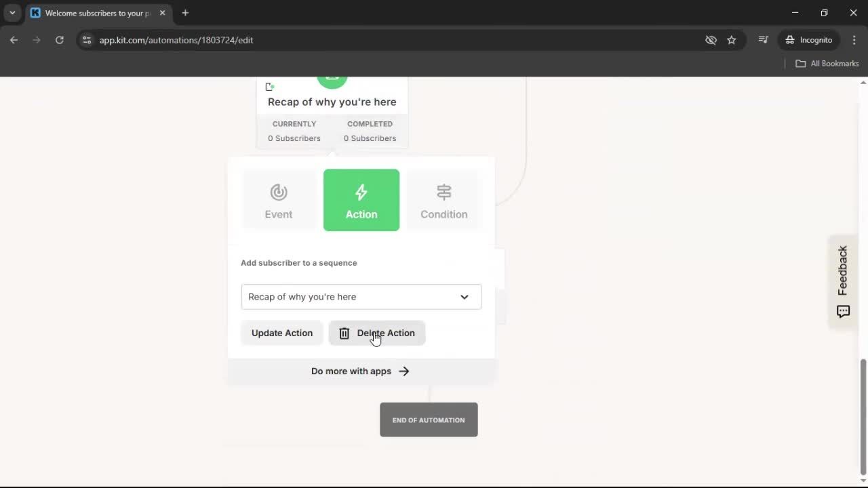Click the green node icon above the recap card
The image size is (868, 488).
[332, 76]
